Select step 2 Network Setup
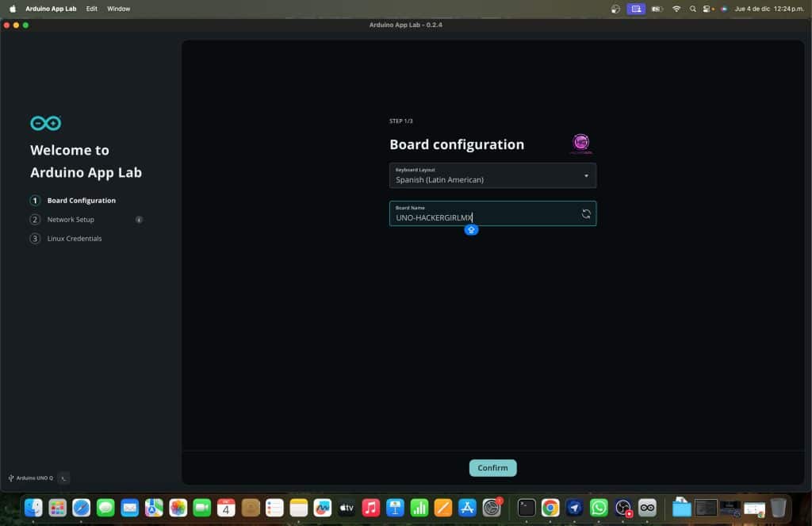The width and height of the screenshot is (812, 526). click(x=62, y=220)
